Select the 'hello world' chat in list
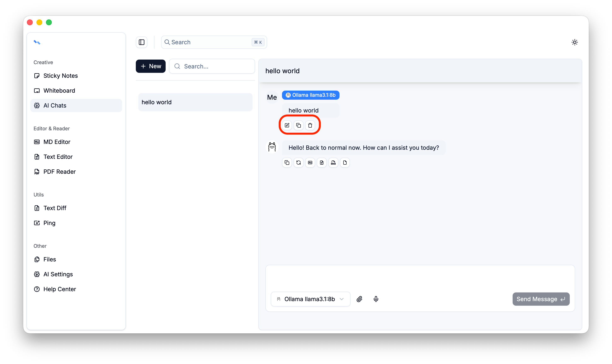Viewport: 612px width, 364px height. (x=195, y=102)
